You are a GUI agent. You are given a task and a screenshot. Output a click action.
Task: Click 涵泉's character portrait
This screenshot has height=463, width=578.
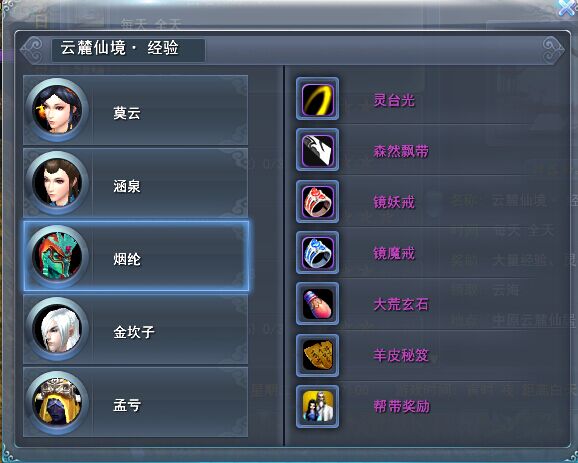click(57, 183)
